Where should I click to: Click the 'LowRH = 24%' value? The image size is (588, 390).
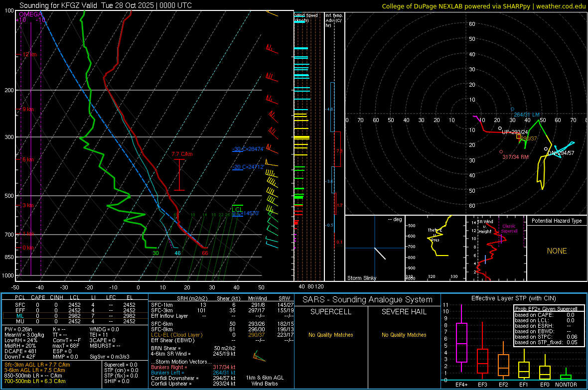pyautogui.click(x=21, y=340)
